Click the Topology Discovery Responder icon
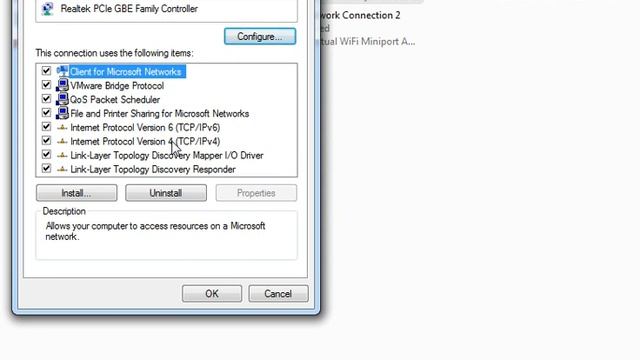This screenshot has width=640, height=360. [x=62, y=169]
